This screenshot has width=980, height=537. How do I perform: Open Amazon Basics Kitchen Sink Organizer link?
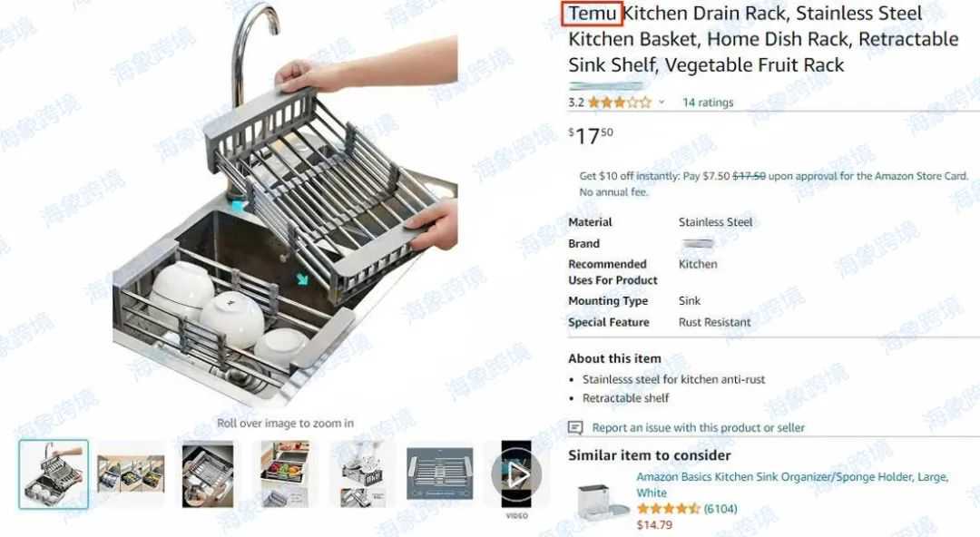pos(792,484)
